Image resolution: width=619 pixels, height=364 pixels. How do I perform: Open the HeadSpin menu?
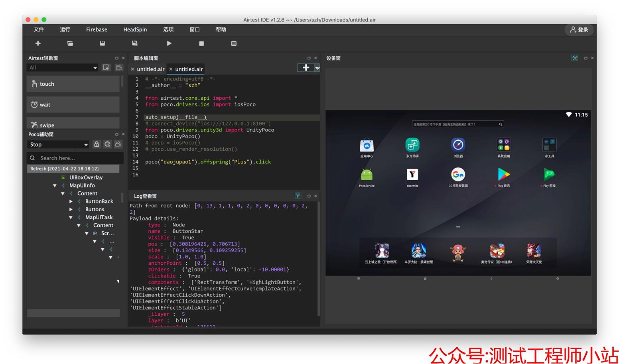[x=135, y=30]
